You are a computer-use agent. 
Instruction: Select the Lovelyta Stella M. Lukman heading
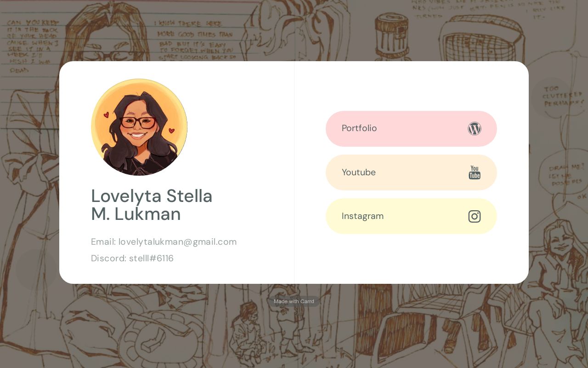point(152,205)
